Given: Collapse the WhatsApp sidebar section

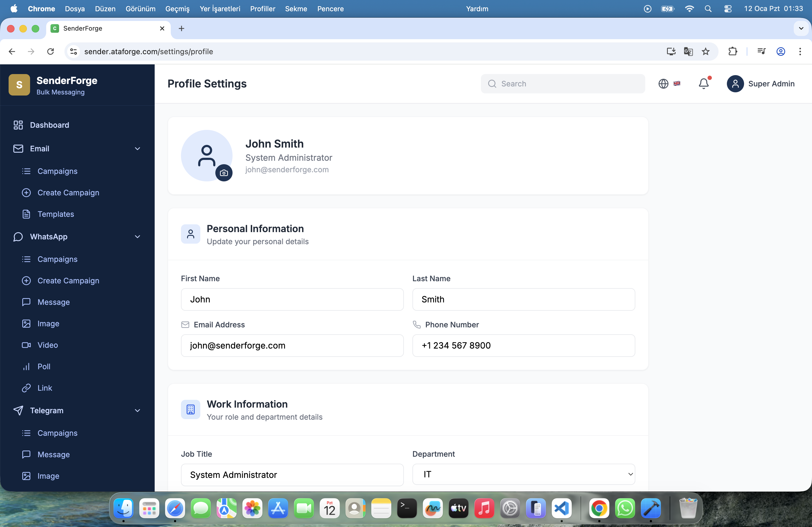Looking at the screenshot, I should click(x=137, y=237).
